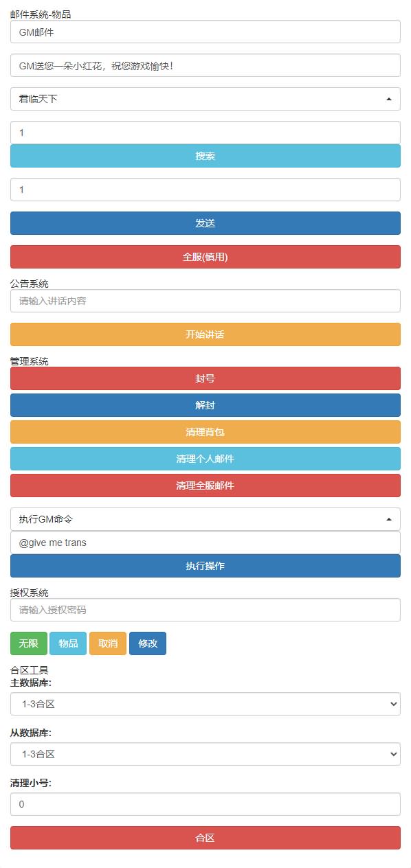Open the 从数据库 select box
The image size is (411, 868).
(205, 754)
